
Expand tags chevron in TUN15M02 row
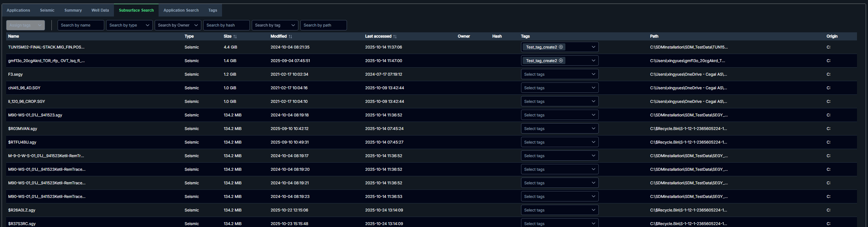(x=593, y=47)
